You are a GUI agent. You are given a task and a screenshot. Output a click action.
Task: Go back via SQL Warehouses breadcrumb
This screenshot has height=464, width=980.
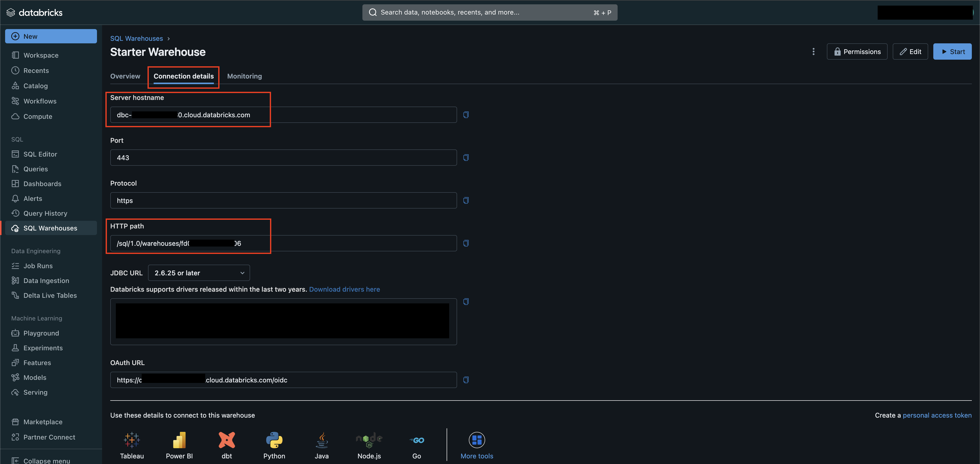137,38
